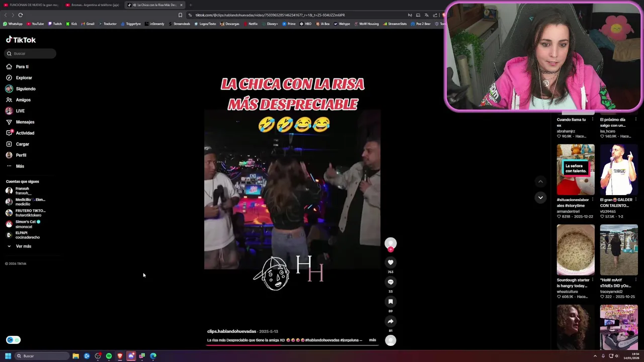Show hidden system tray icons
The height and width of the screenshot is (362, 644).
[595, 356]
